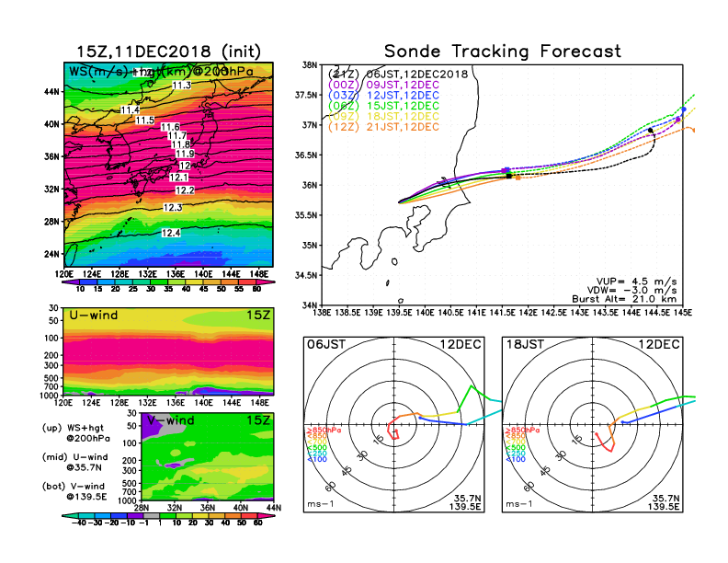Click the "34N" latitude tick on tracking map
Viewport: 728px width, 563px height.
coord(310,305)
